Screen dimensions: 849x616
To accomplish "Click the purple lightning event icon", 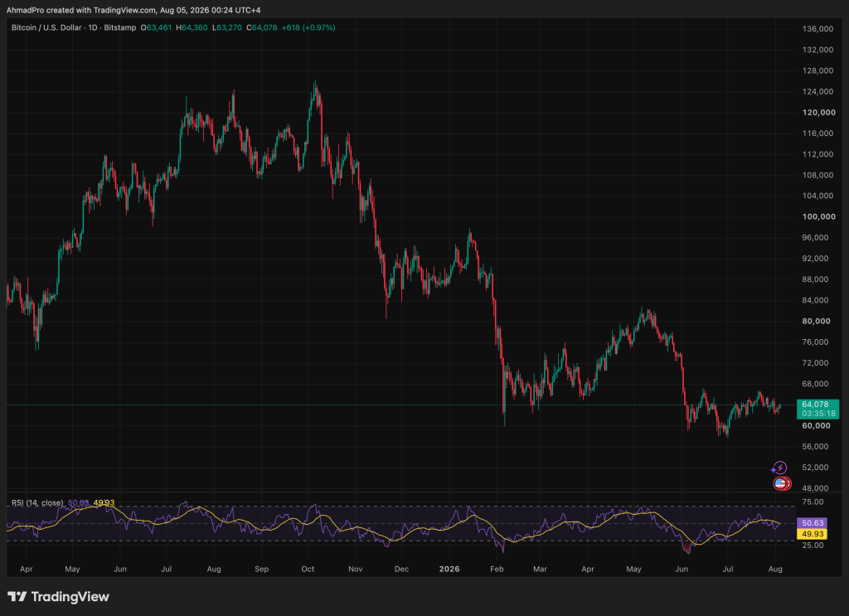I will pos(779,468).
